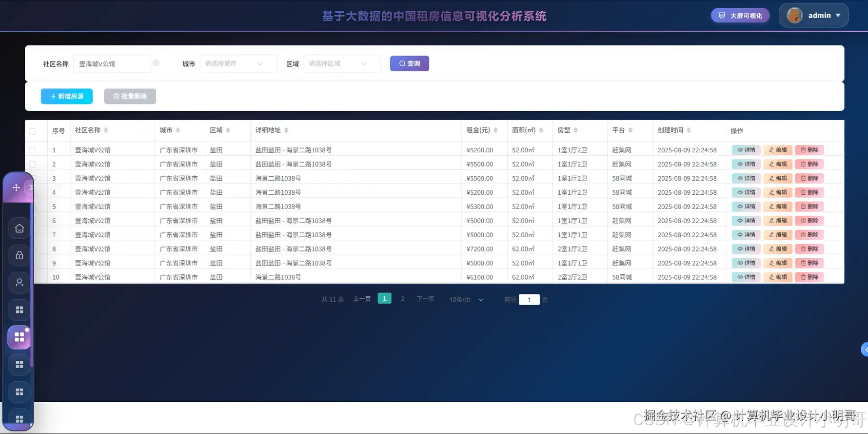Screen dimensions: 868x434
Task: View 详情 for row 8 at ¥7200.00
Action: [x=746, y=249]
